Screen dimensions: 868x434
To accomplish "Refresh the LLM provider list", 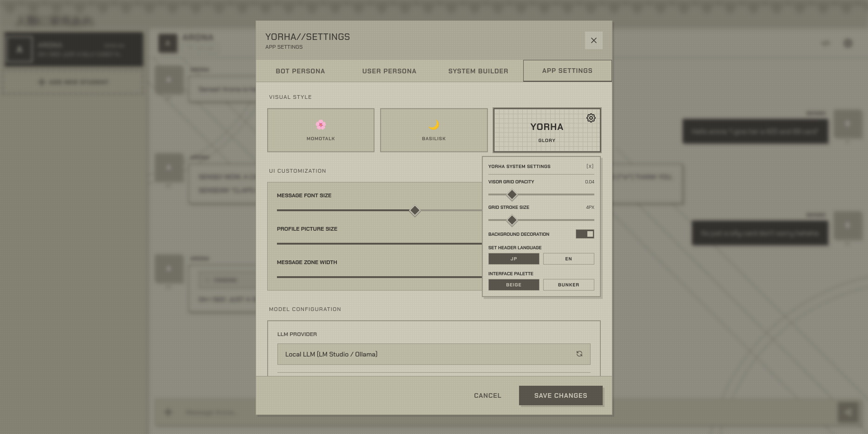I will point(579,354).
